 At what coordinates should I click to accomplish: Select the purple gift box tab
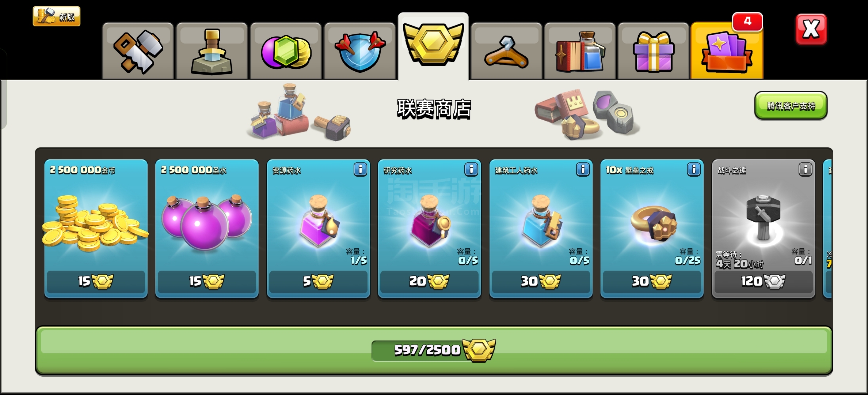tap(653, 51)
